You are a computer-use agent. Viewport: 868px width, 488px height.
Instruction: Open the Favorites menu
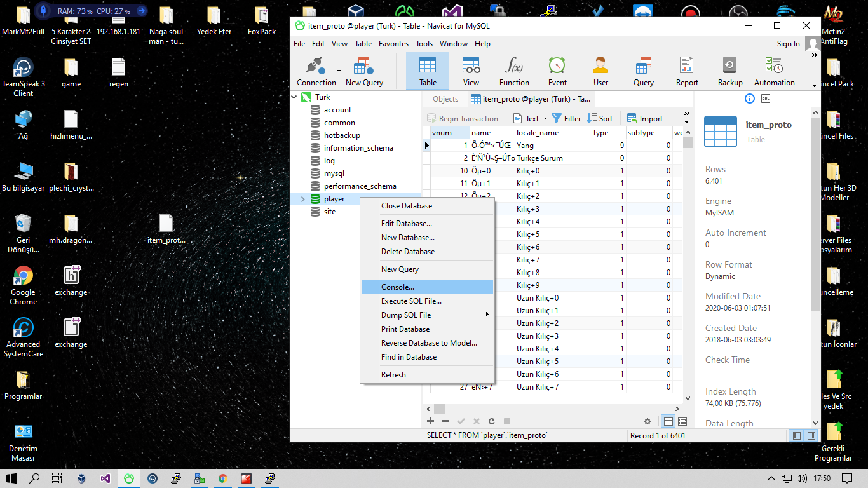[393, 44]
